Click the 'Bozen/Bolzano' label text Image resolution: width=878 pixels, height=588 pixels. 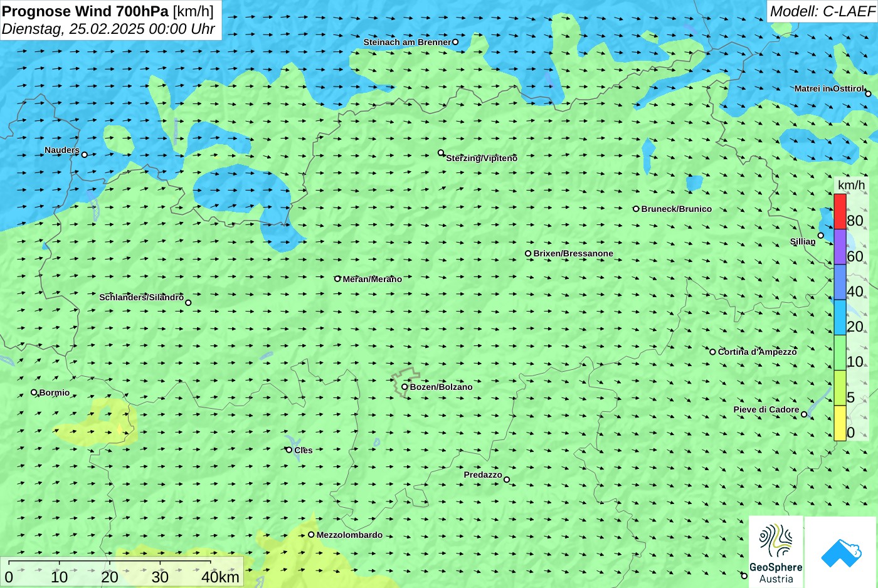442,387
